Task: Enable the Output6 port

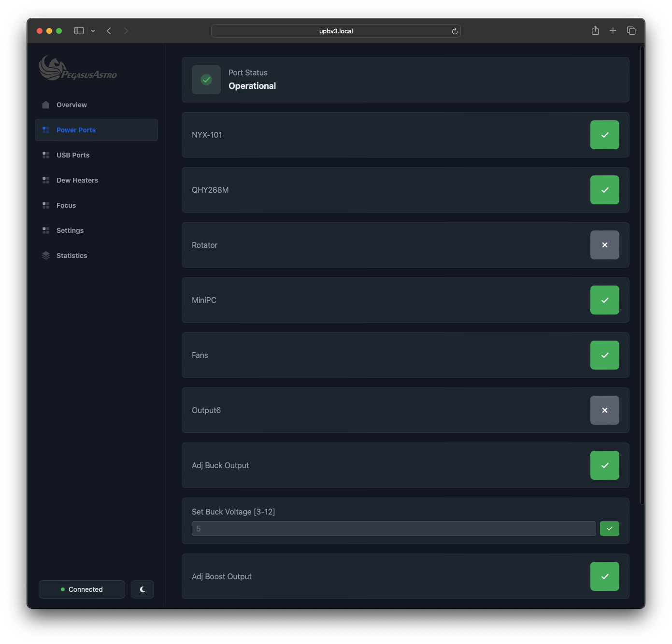Action: tap(604, 410)
